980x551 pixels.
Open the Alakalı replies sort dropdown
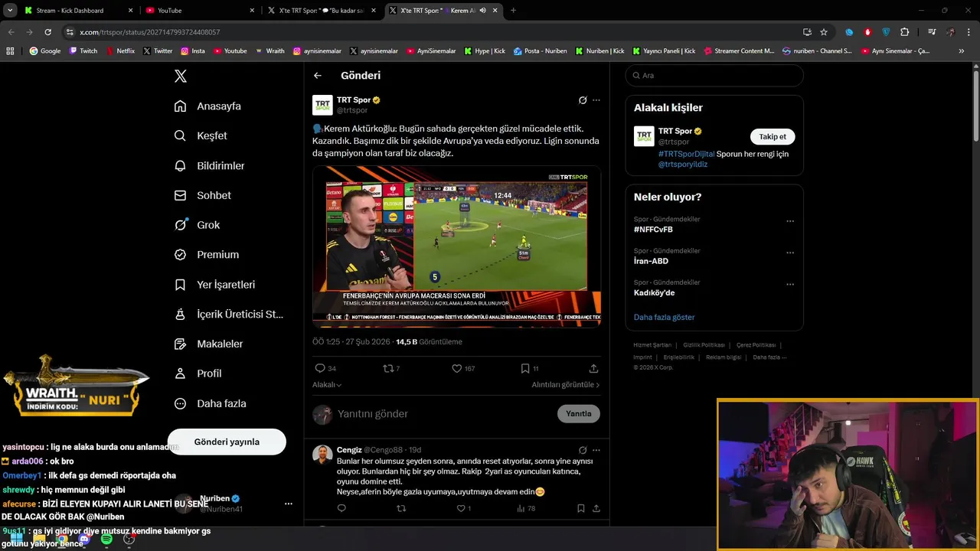tap(327, 385)
